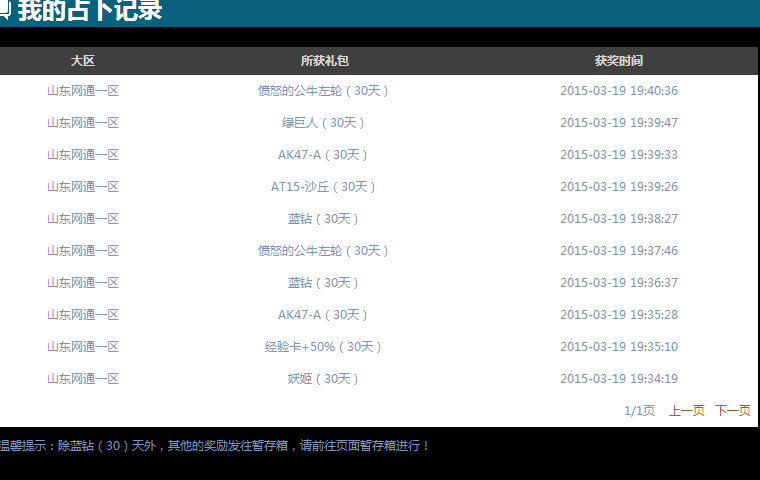Click timestamp 2015-03-19 19:39:26

(x=619, y=187)
